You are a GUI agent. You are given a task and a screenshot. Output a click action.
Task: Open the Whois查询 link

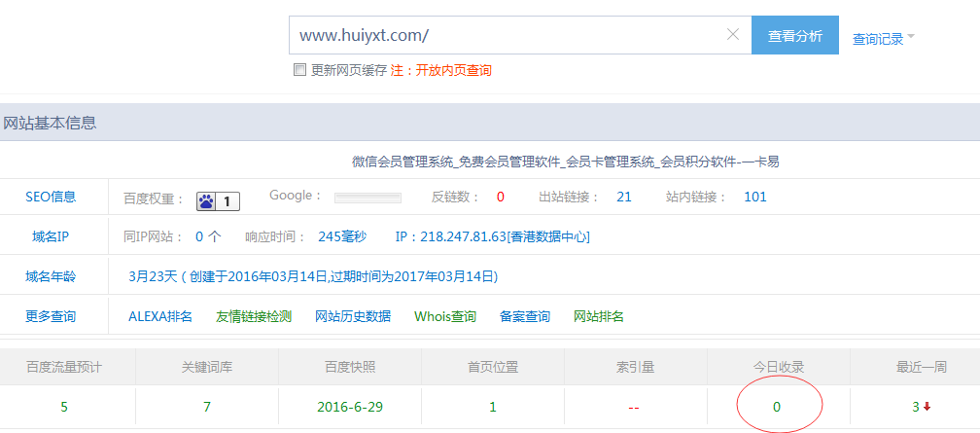click(445, 316)
